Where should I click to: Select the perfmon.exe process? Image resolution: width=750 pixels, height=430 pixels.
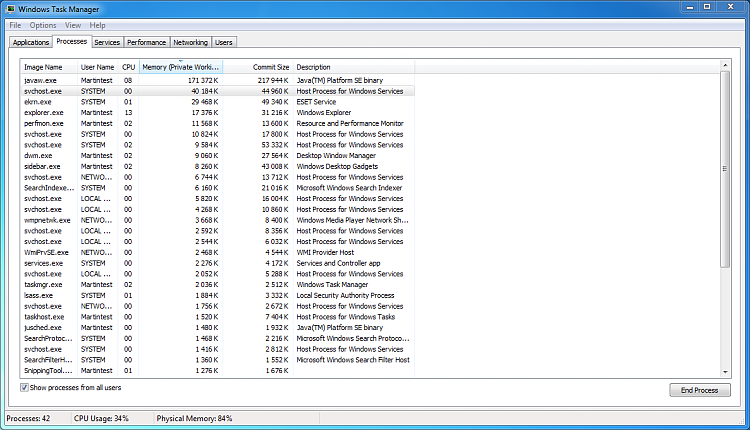218,123
